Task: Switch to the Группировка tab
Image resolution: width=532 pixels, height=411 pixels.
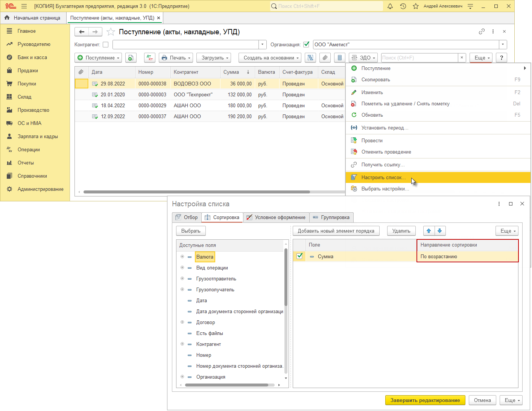Action: pos(331,217)
